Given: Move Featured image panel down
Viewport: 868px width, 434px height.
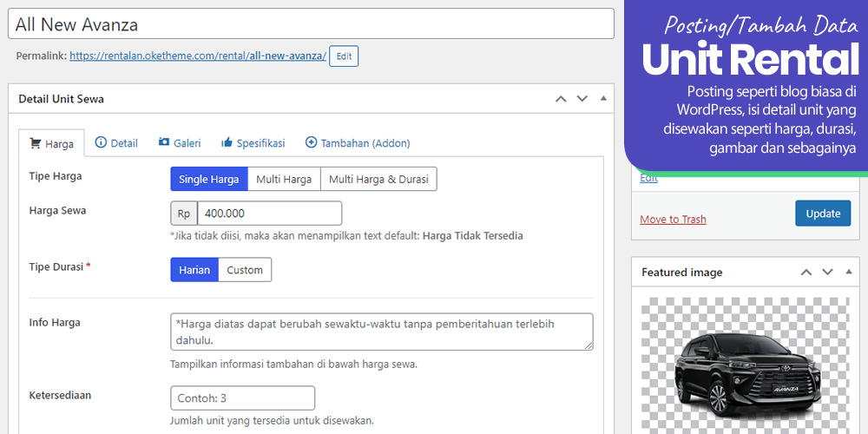Looking at the screenshot, I should coord(827,272).
